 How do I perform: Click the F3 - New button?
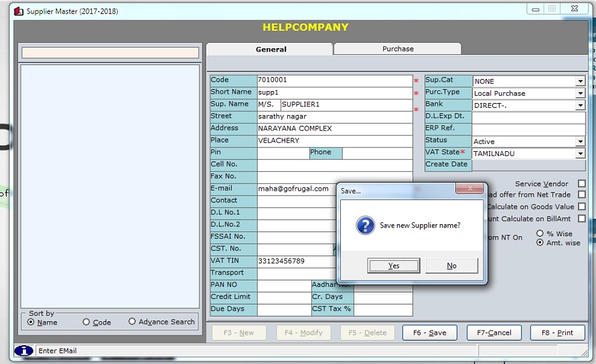tap(238, 333)
